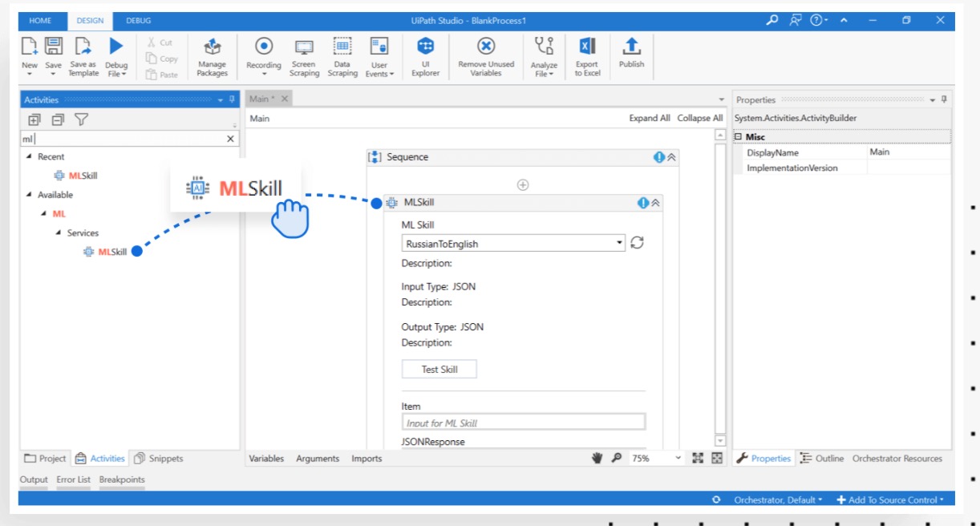Close the Main document tab
980x526 pixels.
click(x=284, y=99)
